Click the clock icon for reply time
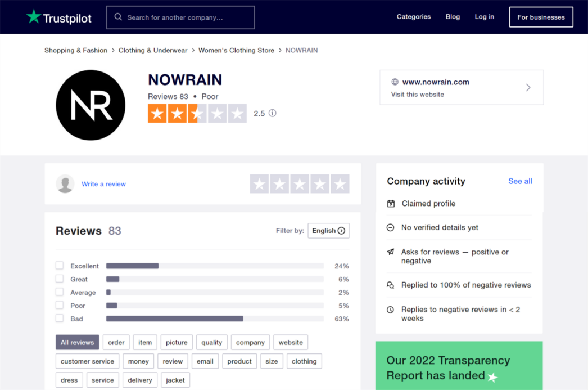Screen dimensions: 588x390 391,310
